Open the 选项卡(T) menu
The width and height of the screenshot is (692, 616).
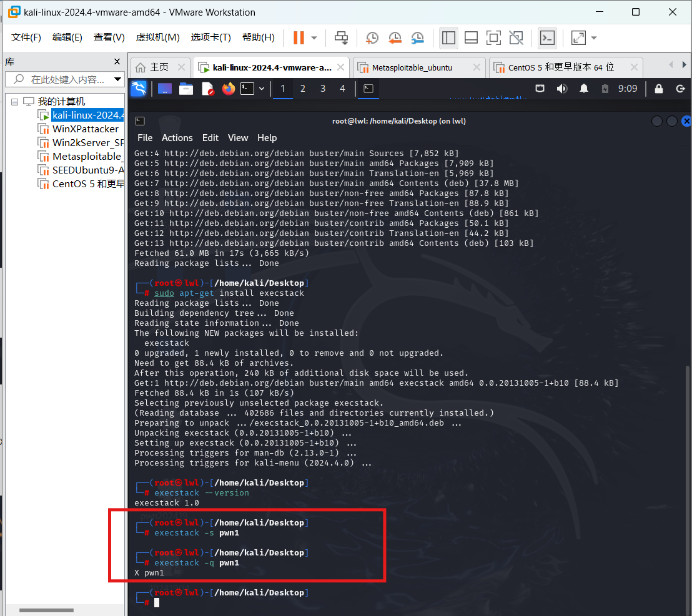(210, 37)
